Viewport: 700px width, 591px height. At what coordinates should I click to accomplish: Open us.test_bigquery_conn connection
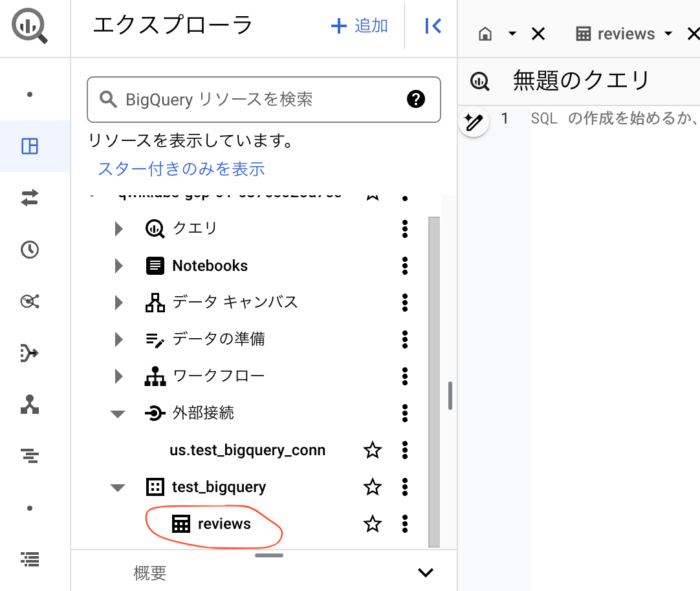[247, 450]
